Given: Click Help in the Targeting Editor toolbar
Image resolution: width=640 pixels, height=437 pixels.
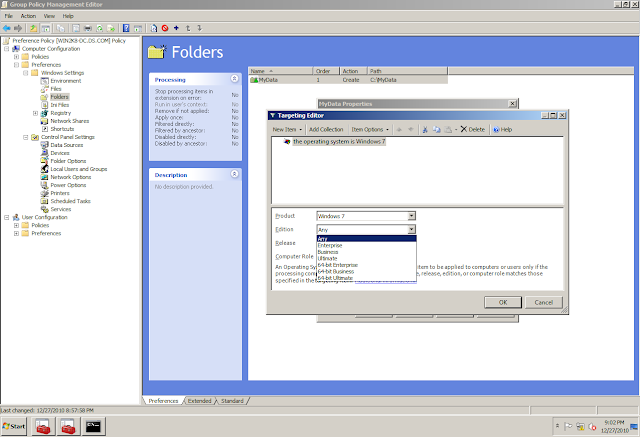Looking at the screenshot, I should coord(502,129).
